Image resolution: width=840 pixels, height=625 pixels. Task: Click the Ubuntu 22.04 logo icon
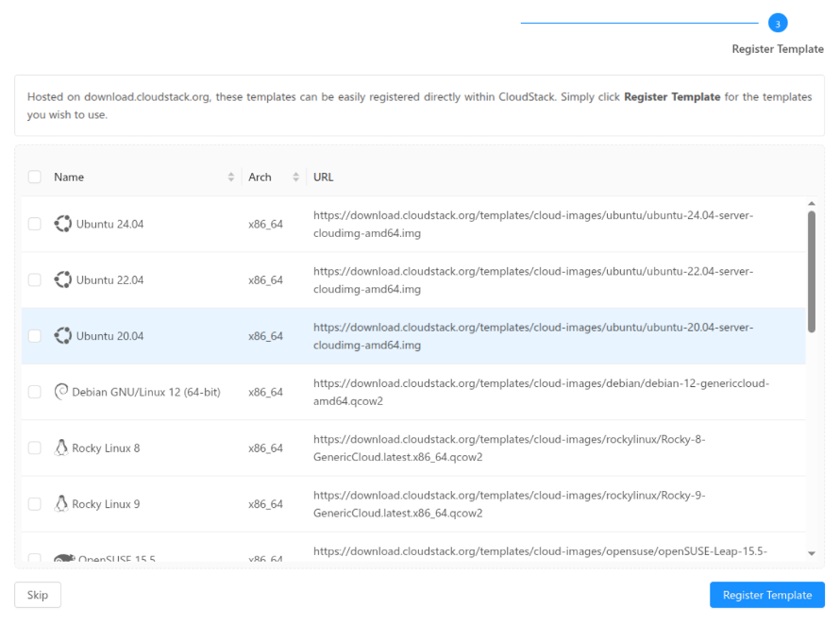63,279
